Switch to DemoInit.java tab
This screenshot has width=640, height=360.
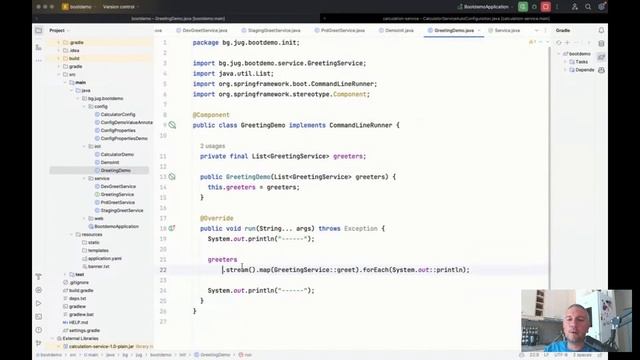pos(396,31)
